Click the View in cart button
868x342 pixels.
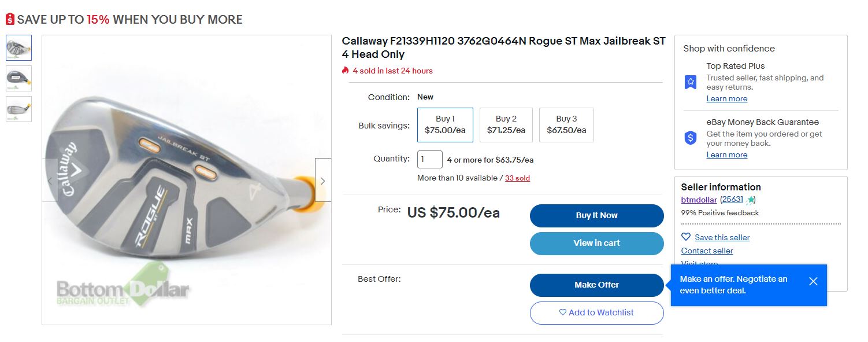tap(596, 243)
